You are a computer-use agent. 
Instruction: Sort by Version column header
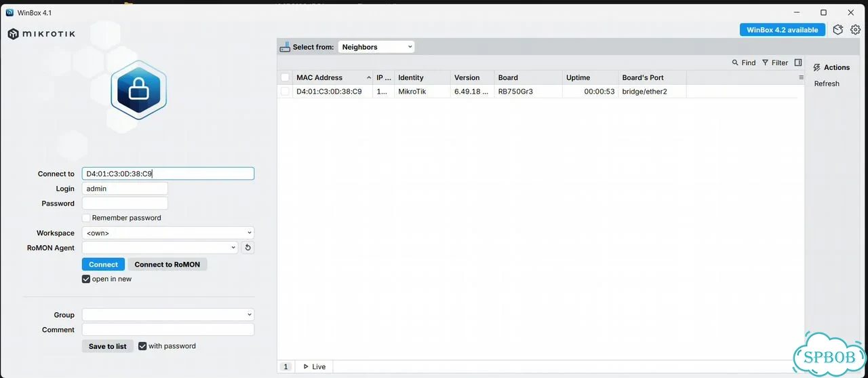click(x=472, y=77)
